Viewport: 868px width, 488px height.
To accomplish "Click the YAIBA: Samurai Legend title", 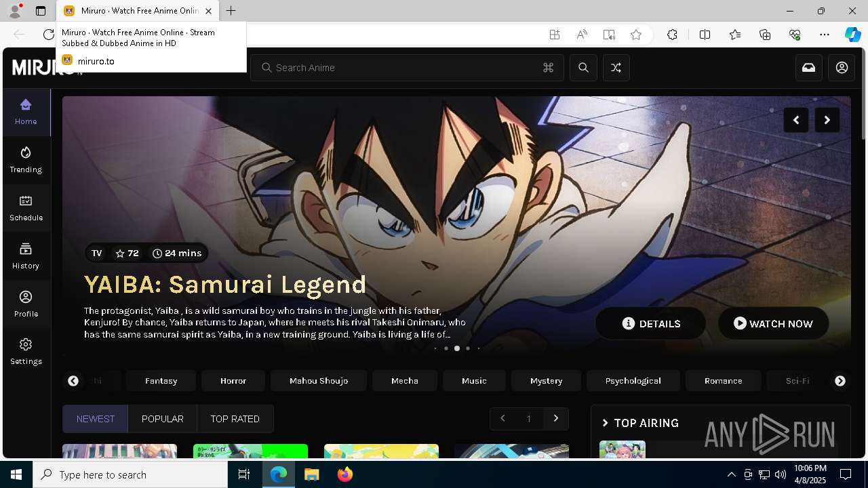I will pos(225,285).
